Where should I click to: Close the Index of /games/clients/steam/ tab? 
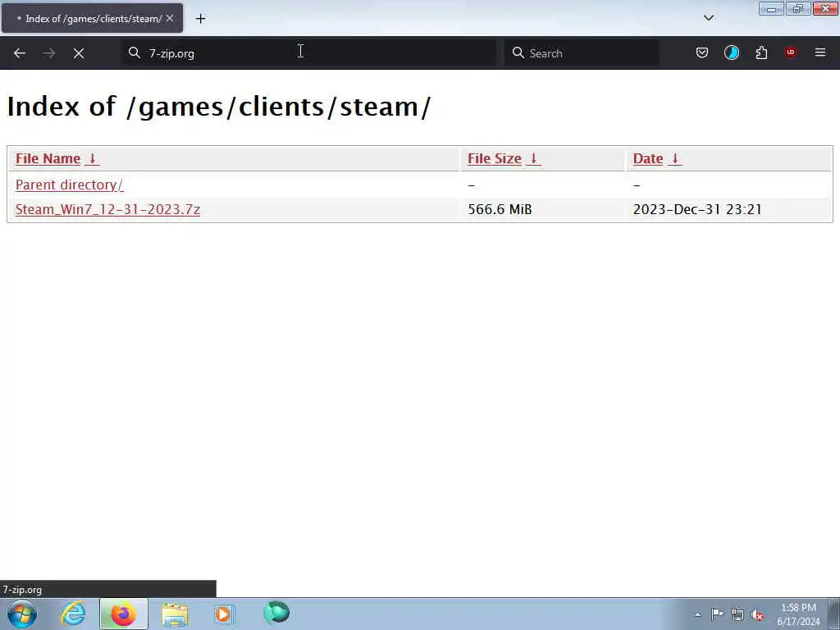[x=170, y=18]
